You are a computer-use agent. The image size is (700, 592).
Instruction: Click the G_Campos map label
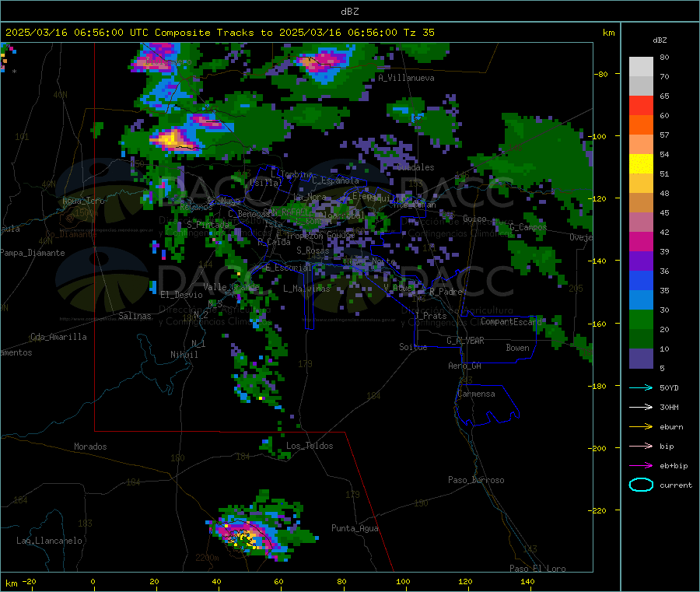pos(527,227)
